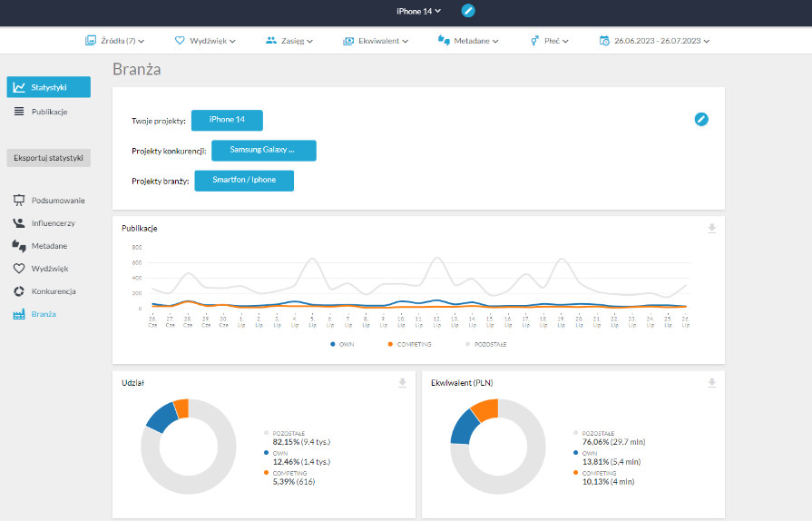The height and width of the screenshot is (521, 812).
Task: Click the list icon beside Publikacje
Action: tap(19, 112)
